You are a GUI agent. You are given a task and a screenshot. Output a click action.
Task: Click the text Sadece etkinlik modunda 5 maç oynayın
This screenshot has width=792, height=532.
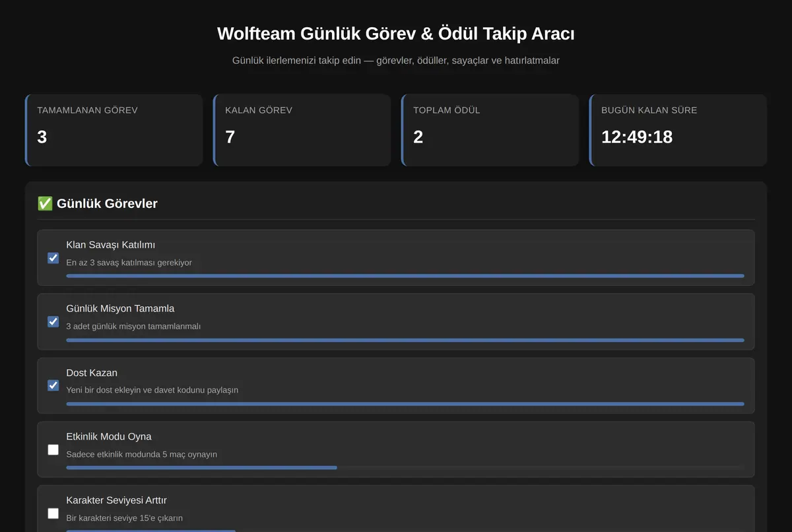[142, 455]
